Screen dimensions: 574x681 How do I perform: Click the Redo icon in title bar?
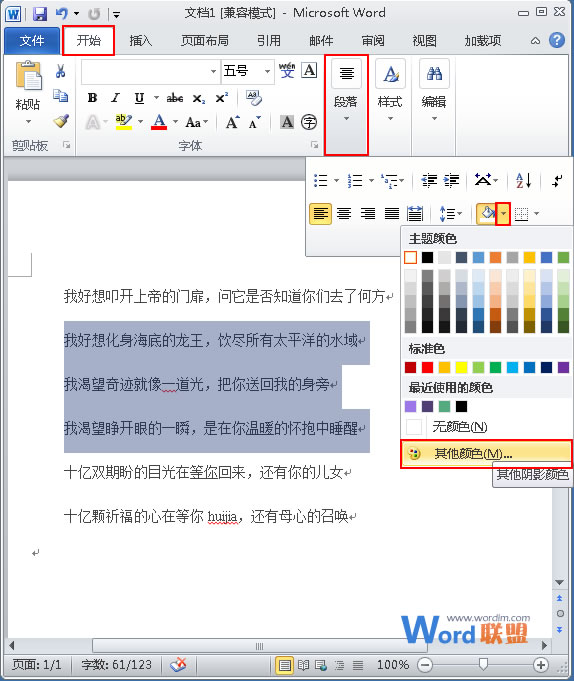94,14
